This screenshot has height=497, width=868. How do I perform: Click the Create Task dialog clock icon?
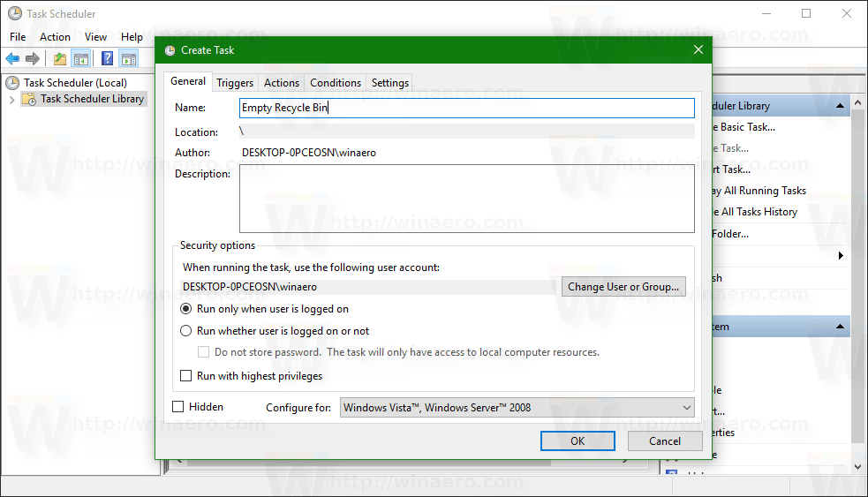[170, 50]
